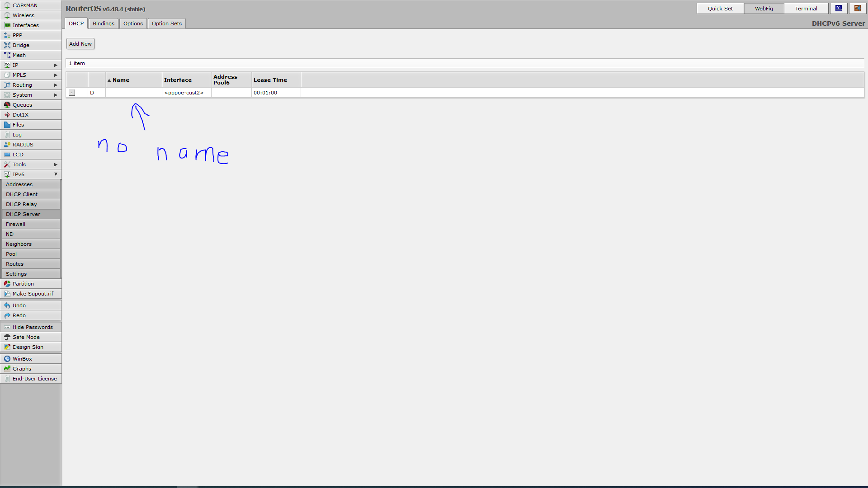
Task: Select the LCD icon
Action: [x=7, y=155]
